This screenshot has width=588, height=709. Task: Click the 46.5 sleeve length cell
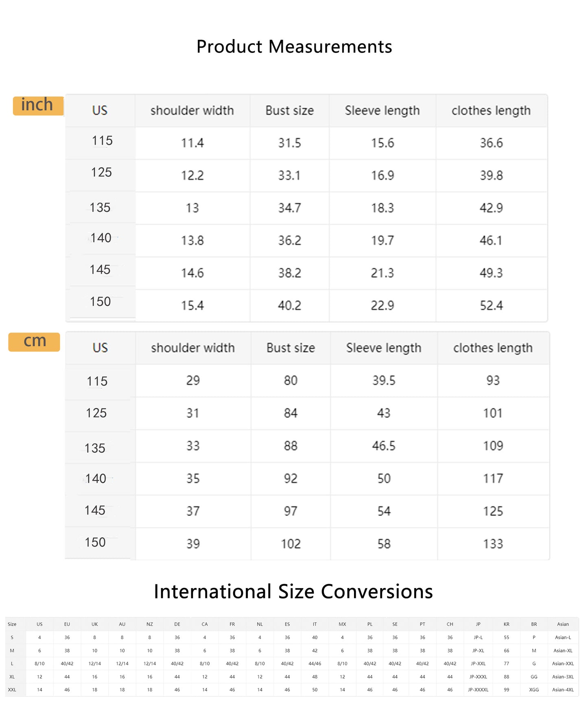coord(384,446)
